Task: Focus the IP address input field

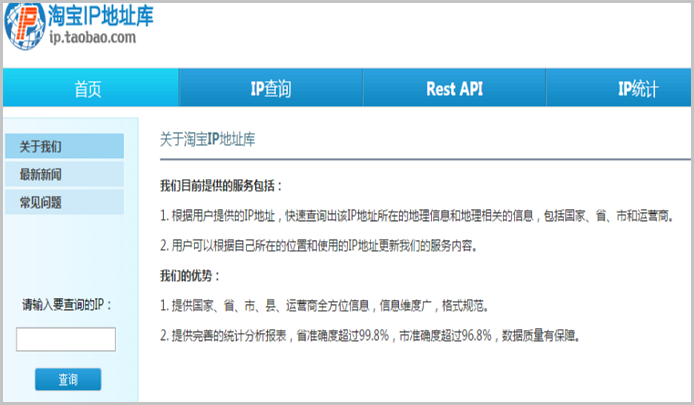Action: coord(66,339)
